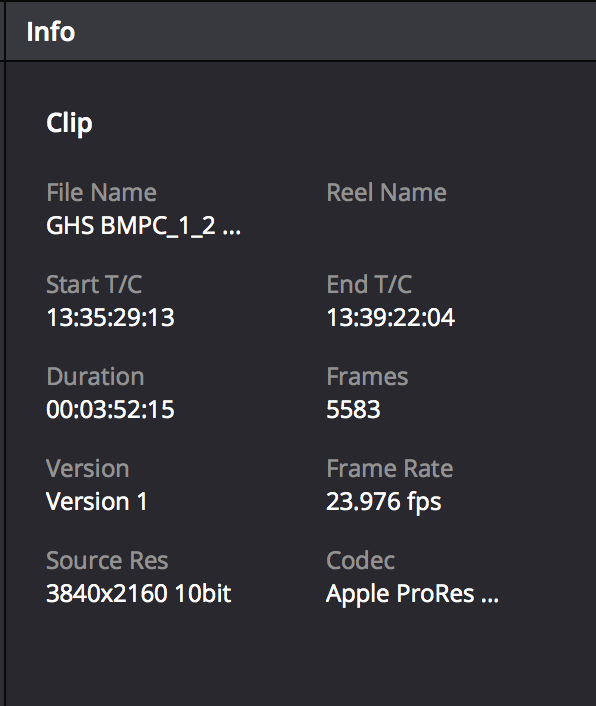Select the duration value 00:03:52:15
This screenshot has width=596, height=706.
[x=110, y=410]
